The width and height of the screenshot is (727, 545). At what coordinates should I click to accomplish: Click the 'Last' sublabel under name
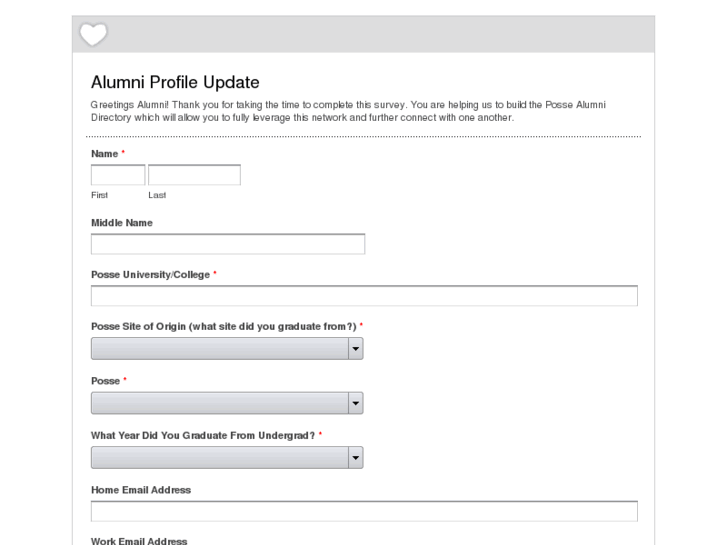157,195
